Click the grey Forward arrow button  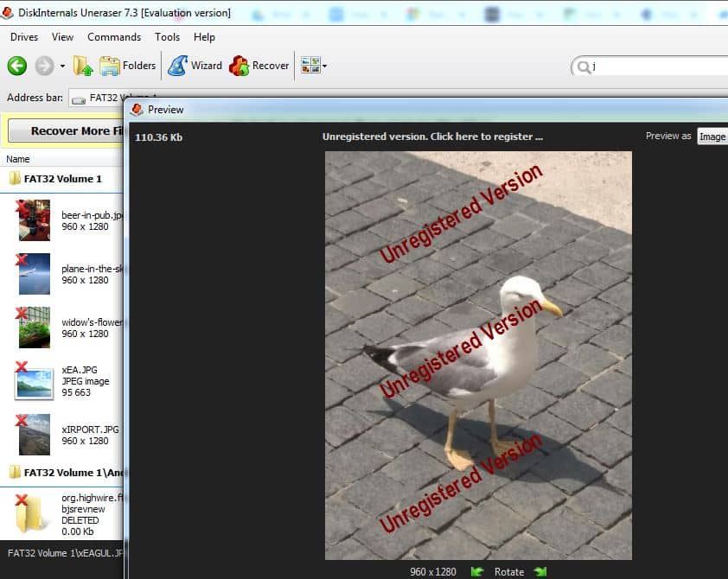point(44,66)
